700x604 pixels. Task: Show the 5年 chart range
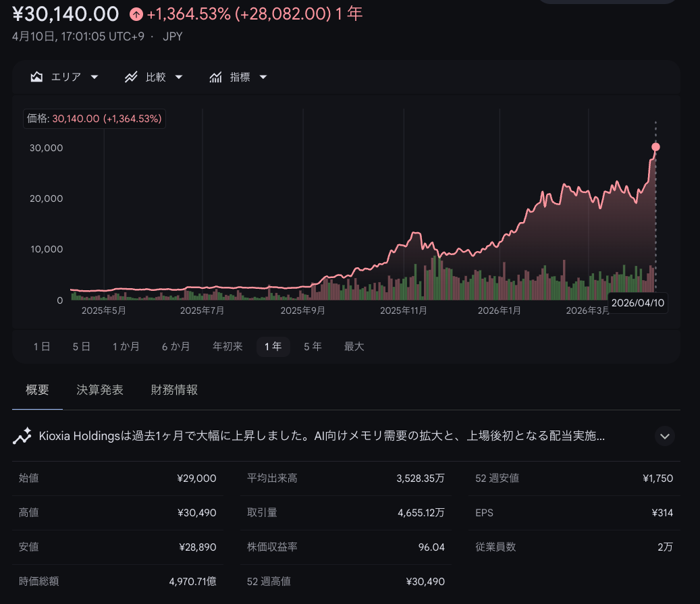(x=313, y=346)
